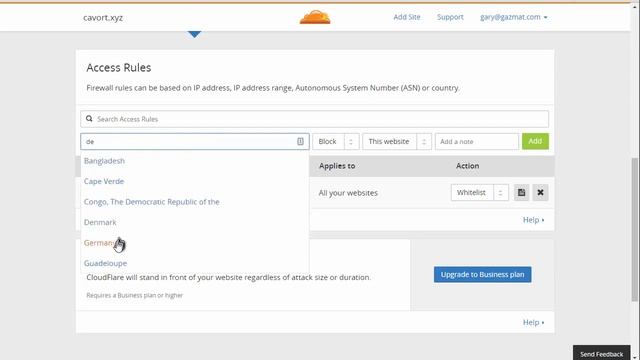
Task: Open the Support link
Action: [x=450, y=17]
